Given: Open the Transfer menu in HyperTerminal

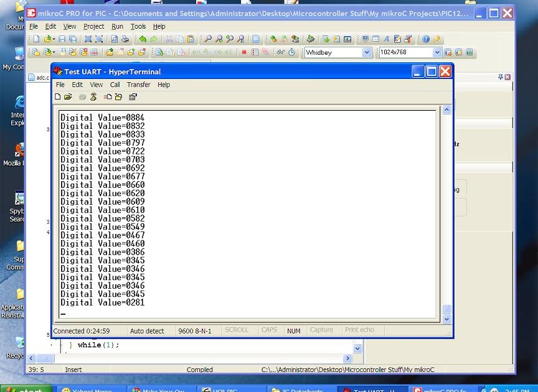Looking at the screenshot, I should (x=138, y=85).
